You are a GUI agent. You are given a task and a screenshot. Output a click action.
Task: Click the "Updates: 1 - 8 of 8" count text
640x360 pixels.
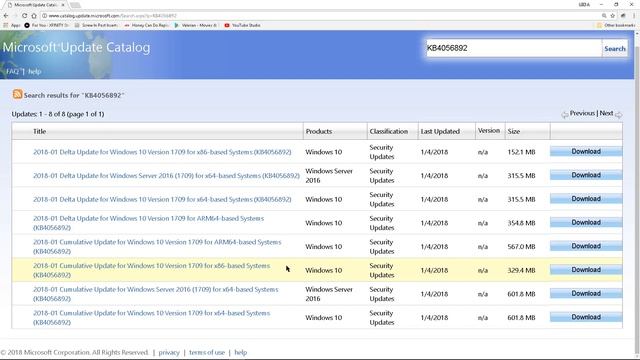point(58,114)
